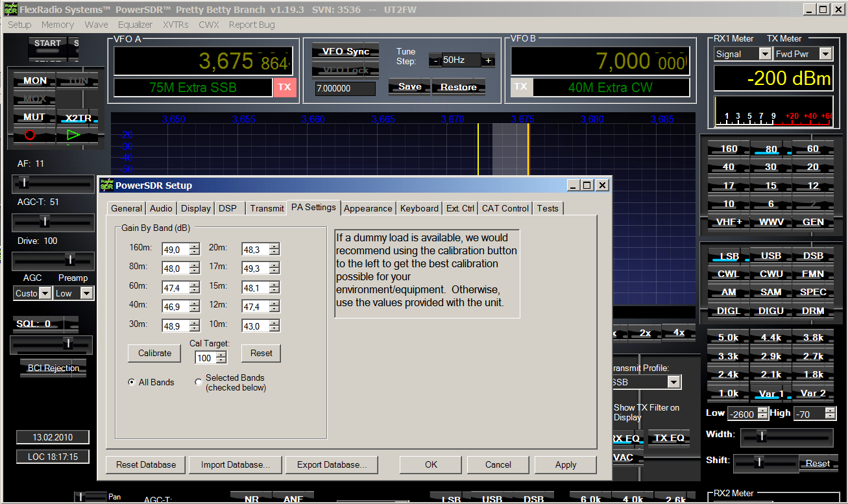Raise the Cal Target value with its up arrow
This screenshot has height=504, width=848.
point(221,355)
